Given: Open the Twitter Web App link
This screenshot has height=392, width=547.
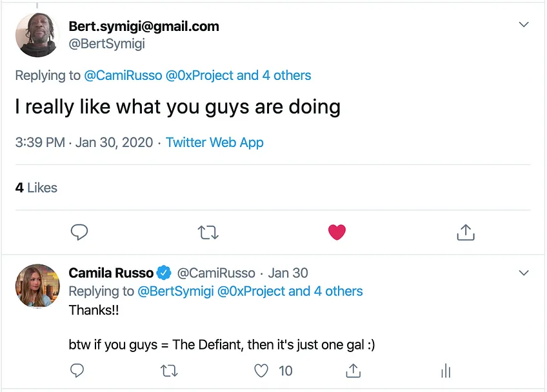Looking at the screenshot, I should pos(215,142).
